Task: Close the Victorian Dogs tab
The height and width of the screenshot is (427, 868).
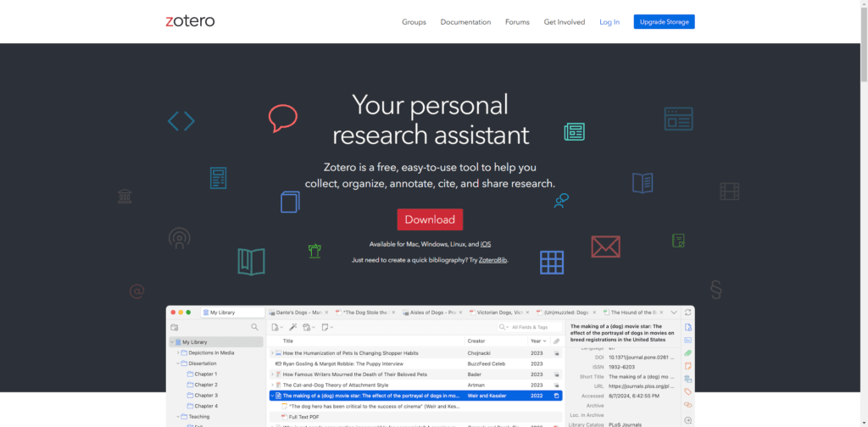Action: point(527,313)
